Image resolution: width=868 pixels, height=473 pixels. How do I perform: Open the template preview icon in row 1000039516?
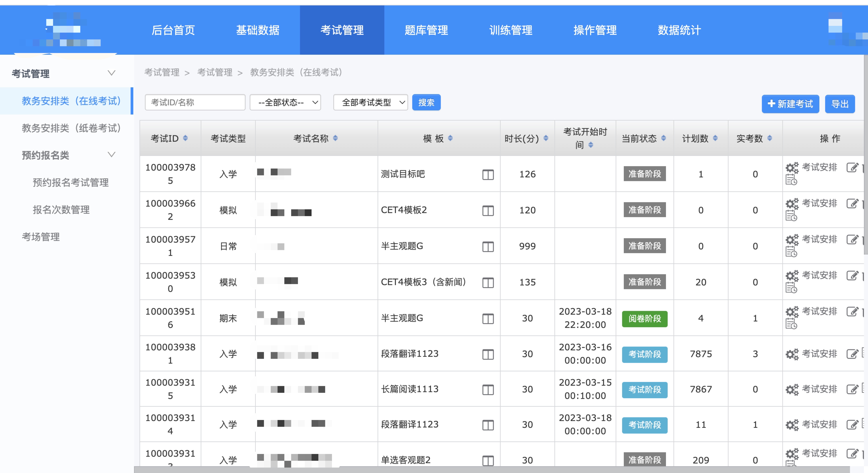click(x=488, y=319)
